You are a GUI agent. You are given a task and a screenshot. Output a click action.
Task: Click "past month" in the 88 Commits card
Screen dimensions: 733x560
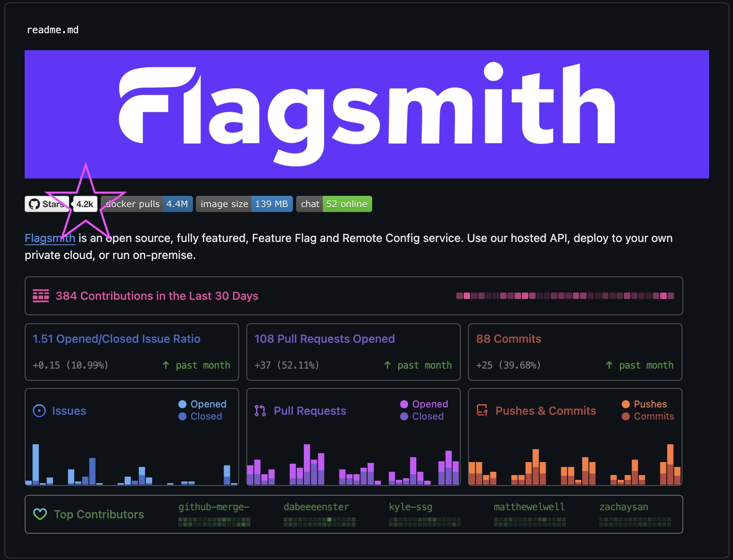[x=646, y=365]
